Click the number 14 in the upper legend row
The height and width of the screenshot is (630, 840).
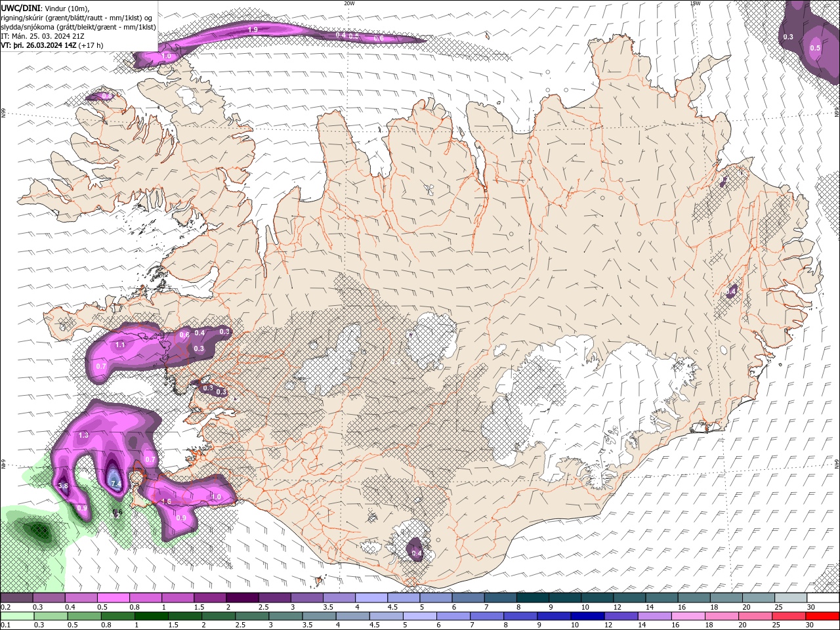(x=650, y=607)
